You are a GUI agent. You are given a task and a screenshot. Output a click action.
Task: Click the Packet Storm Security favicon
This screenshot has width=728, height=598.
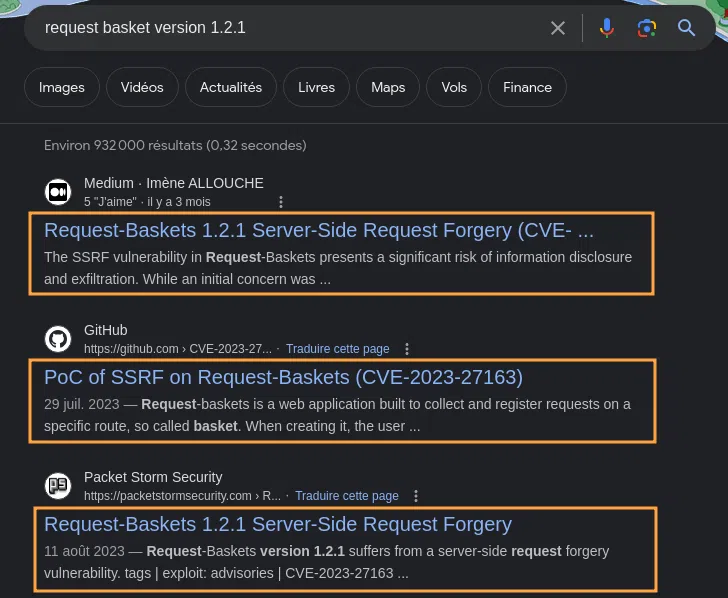click(58, 486)
